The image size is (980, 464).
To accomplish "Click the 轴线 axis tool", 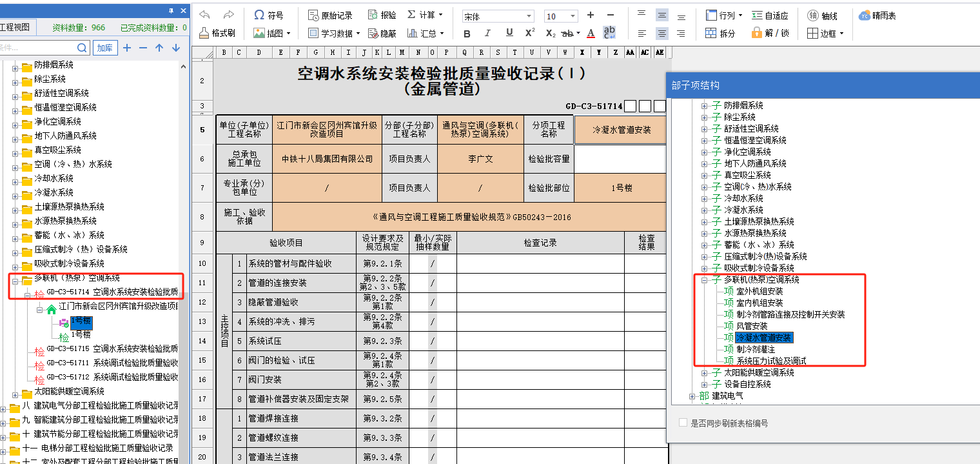I will (823, 15).
